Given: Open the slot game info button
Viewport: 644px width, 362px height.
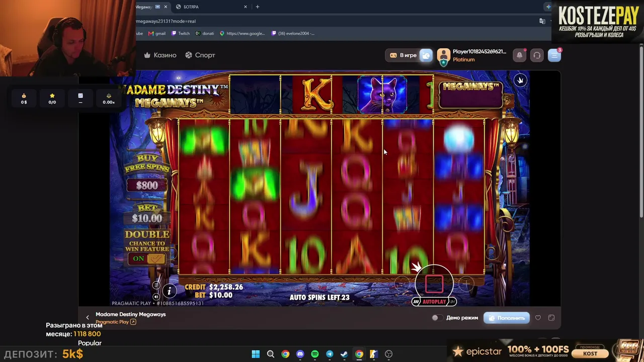Looking at the screenshot, I should coord(169,291).
